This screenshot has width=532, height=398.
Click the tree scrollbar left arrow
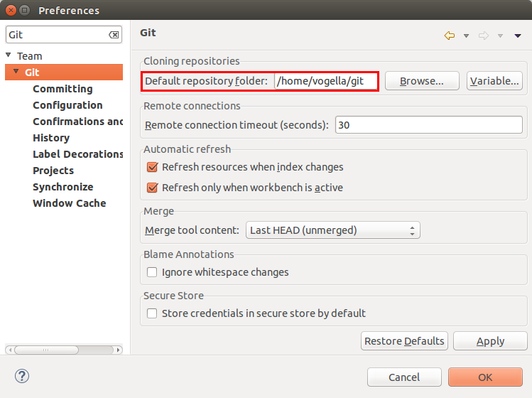(x=10, y=350)
